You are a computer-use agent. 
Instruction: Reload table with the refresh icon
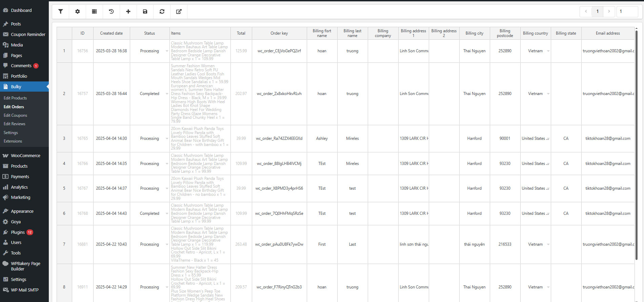pyautogui.click(x=162, y=12)
